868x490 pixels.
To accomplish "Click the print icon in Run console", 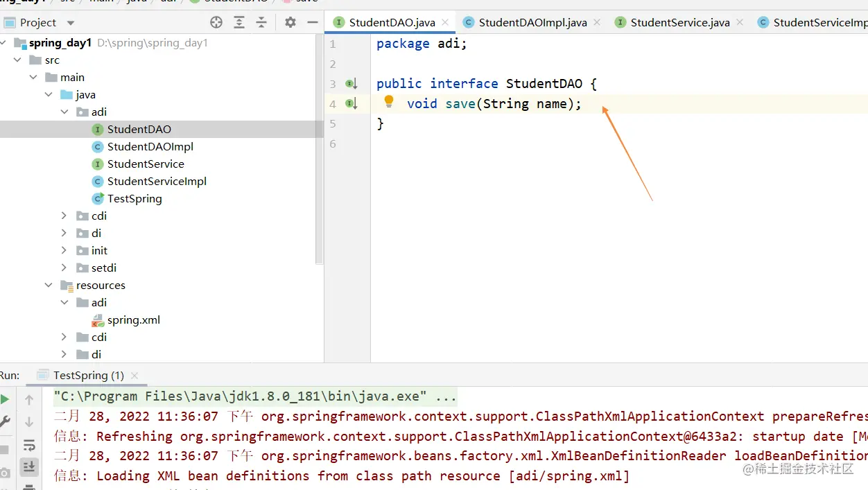I will (29, 487).
